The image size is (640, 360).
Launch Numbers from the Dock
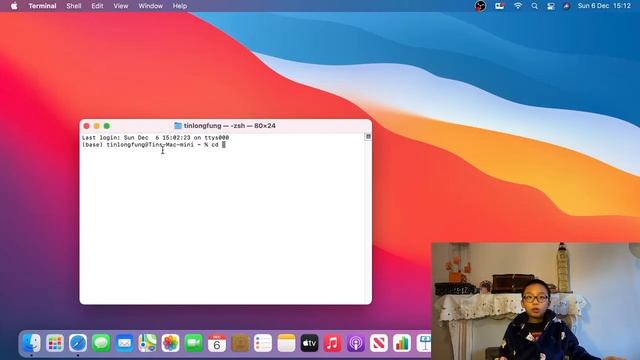(x=402, y=343)
